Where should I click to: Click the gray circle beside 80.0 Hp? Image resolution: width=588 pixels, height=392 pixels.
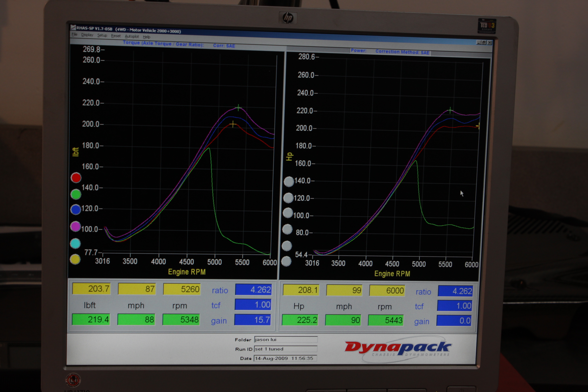(287, 229)
